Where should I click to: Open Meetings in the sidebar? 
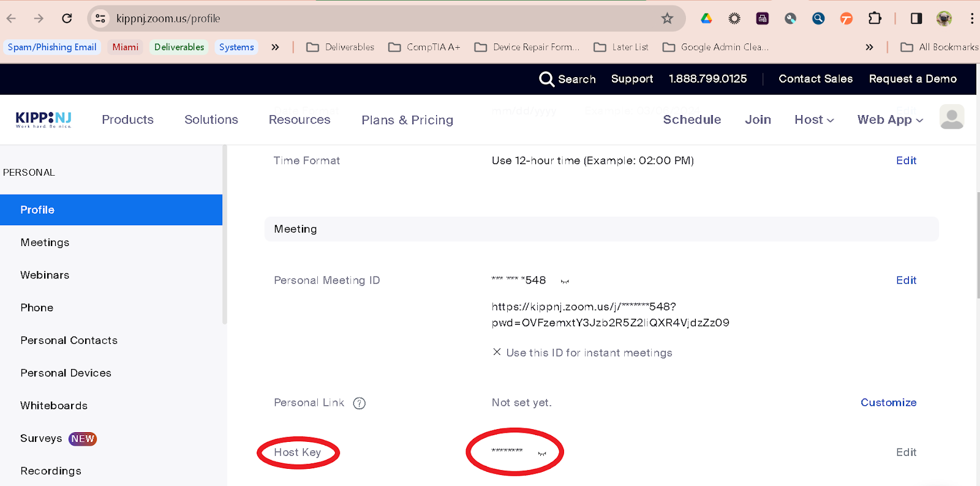click(45, 242)
